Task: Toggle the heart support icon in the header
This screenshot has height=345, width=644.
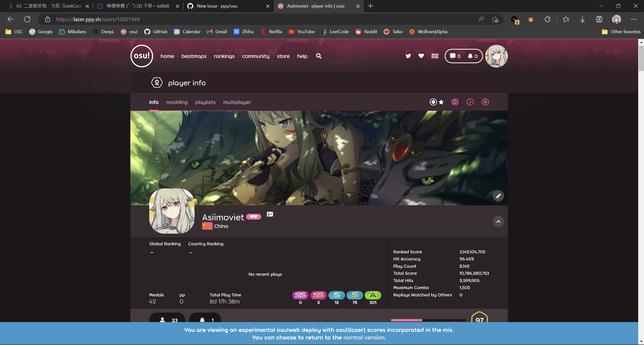Action: click(x=421, y=56)
